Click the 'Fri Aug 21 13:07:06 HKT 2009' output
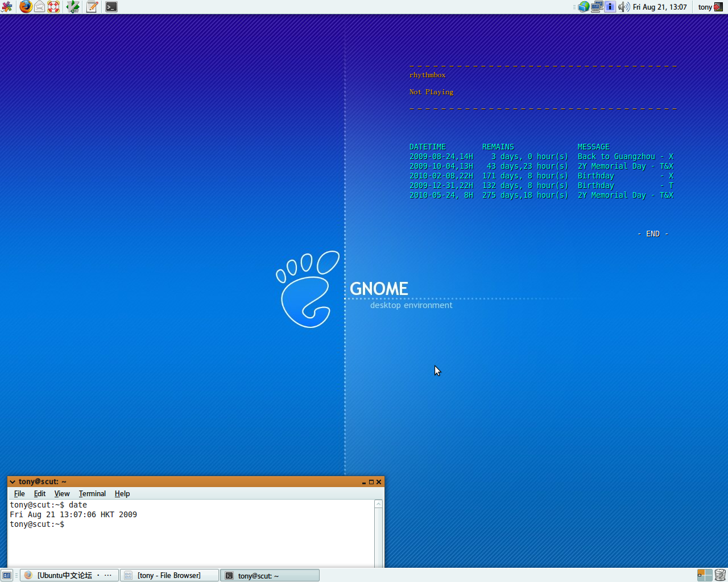Viewport: 728px width, 582px height. [73, 514]
